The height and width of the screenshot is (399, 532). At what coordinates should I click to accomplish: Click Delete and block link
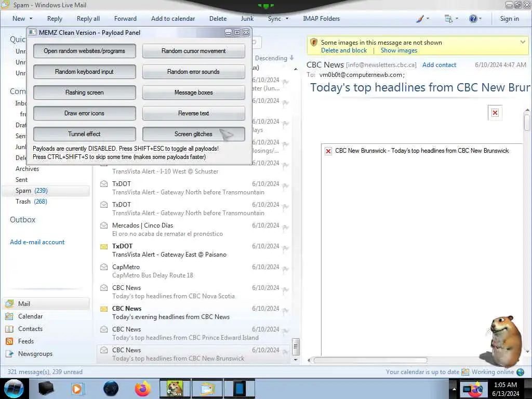(x=344, y=50)
